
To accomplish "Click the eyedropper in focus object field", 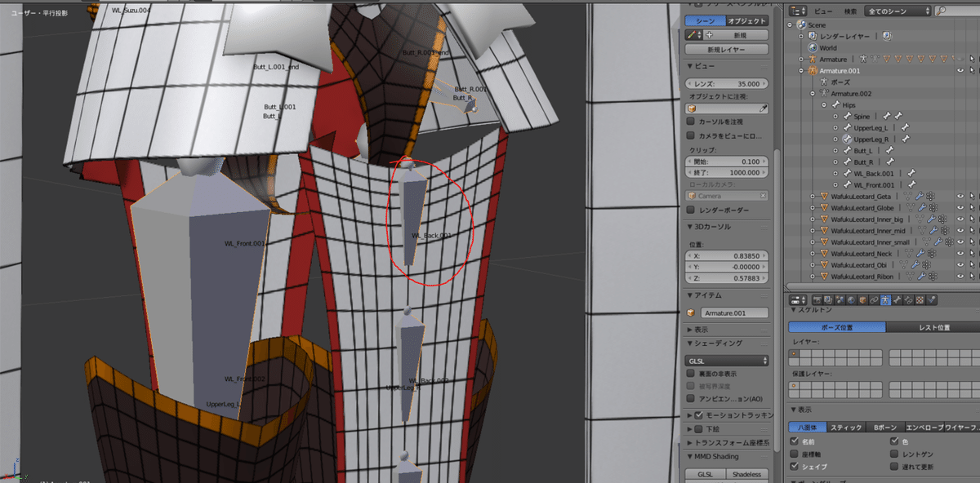I will click(x=764, y=108).
